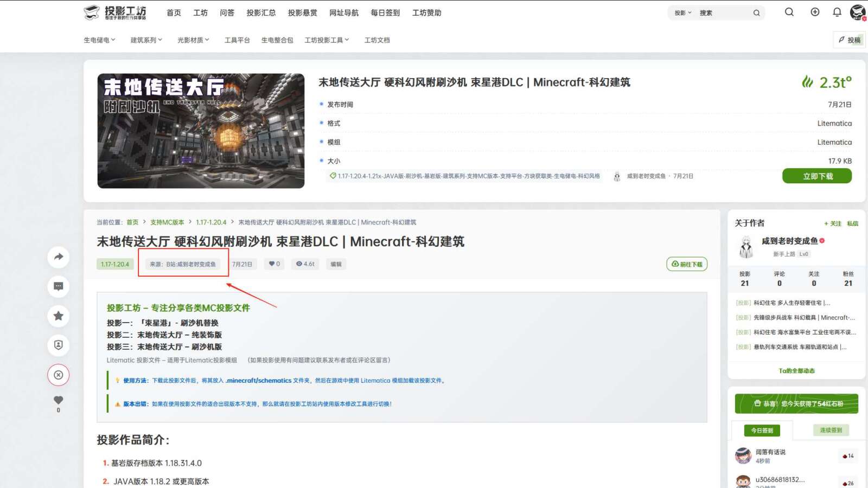This screenshot has height=488, width=868.
Task: Click the 7月21日 date tag under title
Action: (242, 264)
